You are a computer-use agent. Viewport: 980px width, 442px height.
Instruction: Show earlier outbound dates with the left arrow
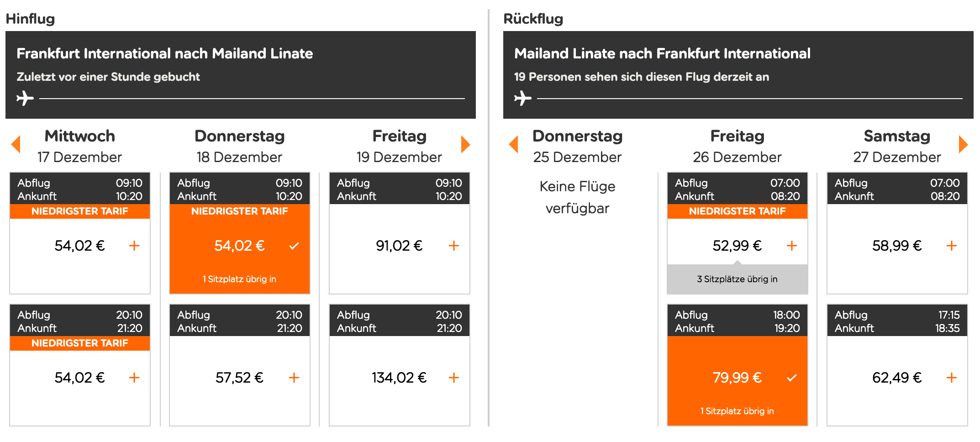pos(16,144)
